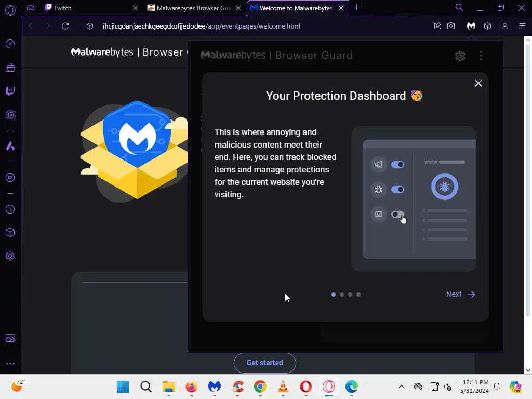Open a new tab with plus button
532x399 pixels.
point(356,7)
